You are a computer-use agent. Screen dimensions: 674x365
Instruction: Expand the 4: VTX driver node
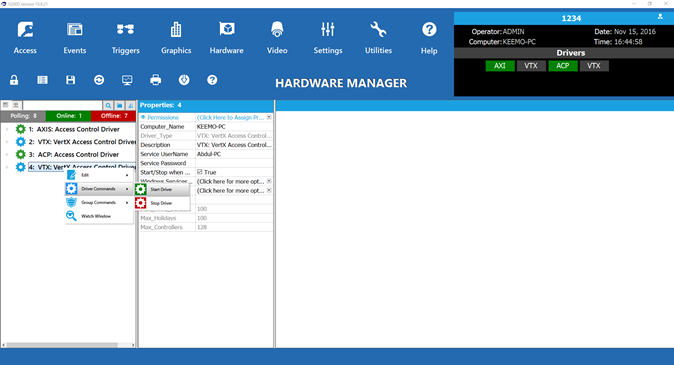pos(7,167)
